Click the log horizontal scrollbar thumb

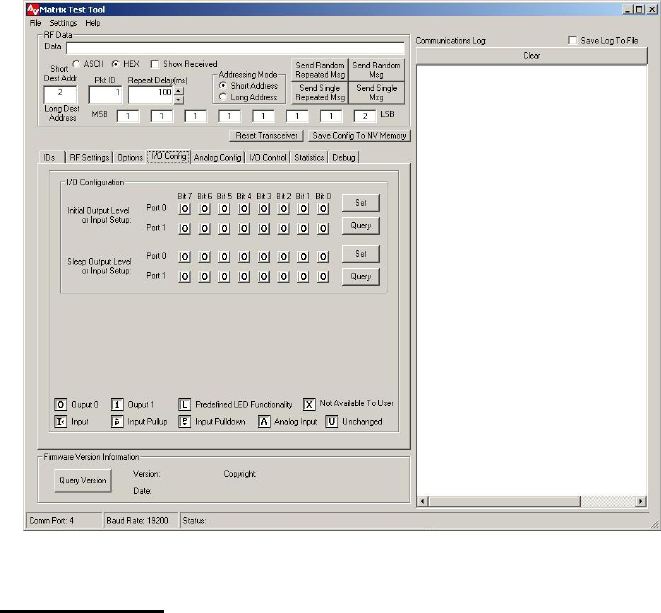pos(505,501)
